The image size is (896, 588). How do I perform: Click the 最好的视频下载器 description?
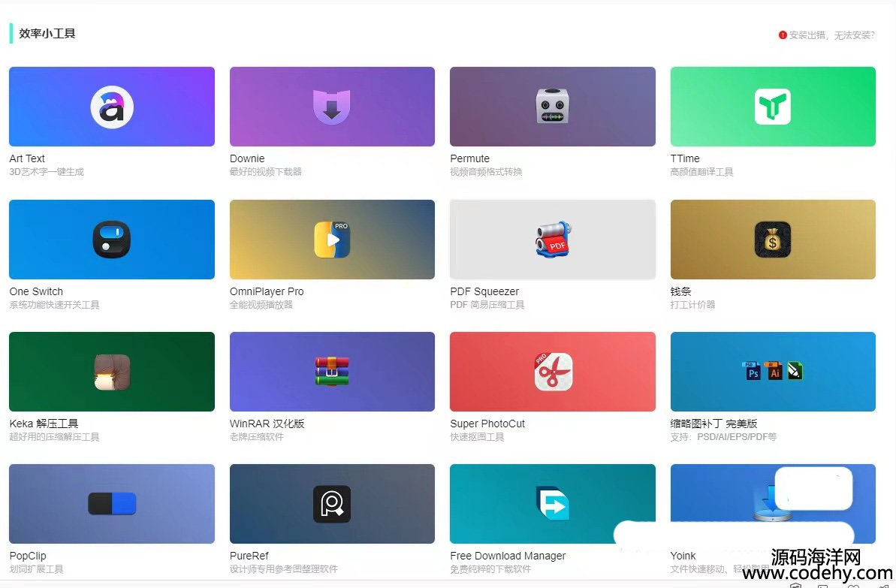(266, 172)
